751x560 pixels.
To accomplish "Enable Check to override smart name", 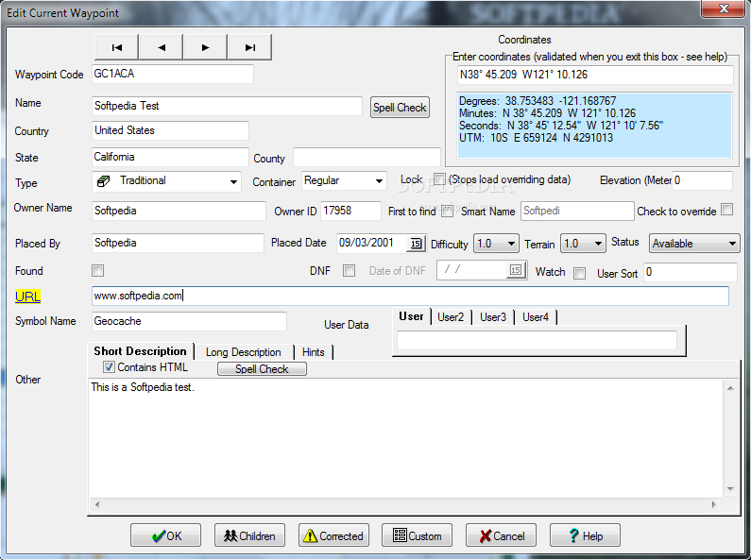I will click(727, 210).
